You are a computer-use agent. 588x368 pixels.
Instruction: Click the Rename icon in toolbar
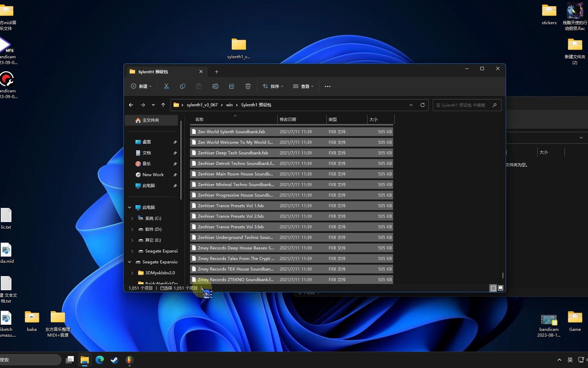click(x=215, y=87)
